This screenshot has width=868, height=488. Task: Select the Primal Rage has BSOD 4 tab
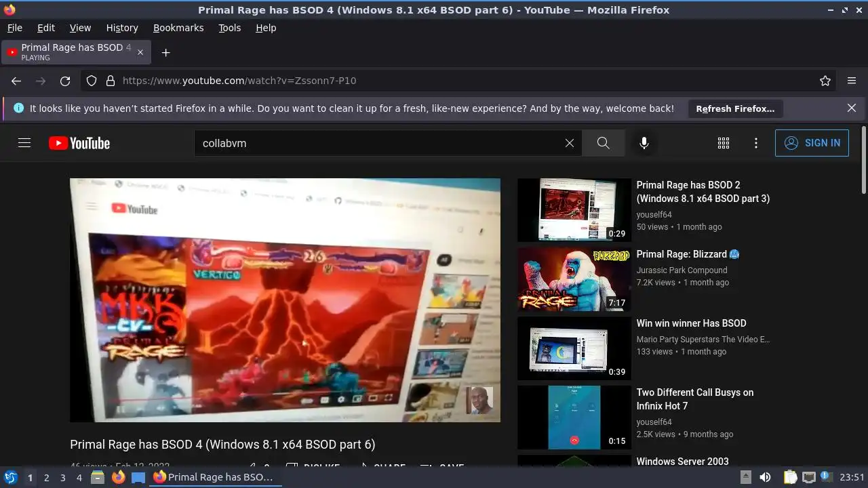click(76, 52)
